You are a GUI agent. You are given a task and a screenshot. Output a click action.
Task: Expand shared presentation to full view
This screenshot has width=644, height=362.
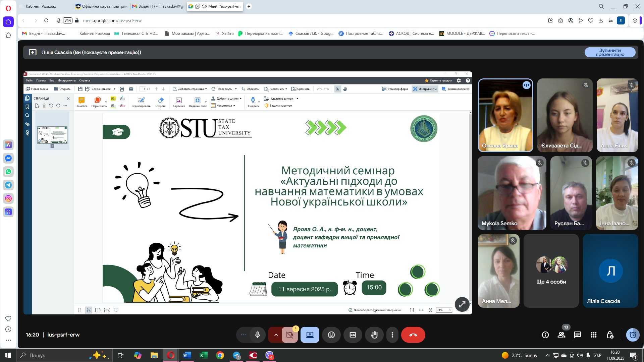point(462,304)
